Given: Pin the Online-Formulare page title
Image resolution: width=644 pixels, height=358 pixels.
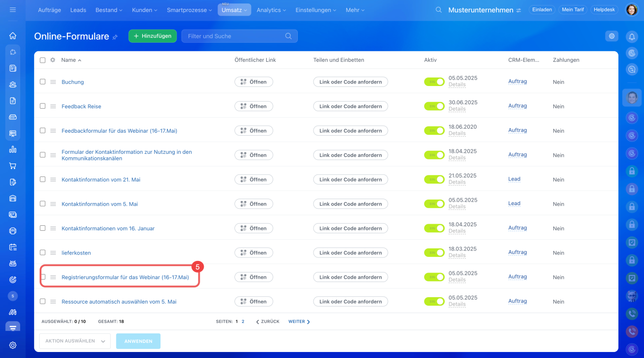Looking at the screenshot, I should coord(115,37).
